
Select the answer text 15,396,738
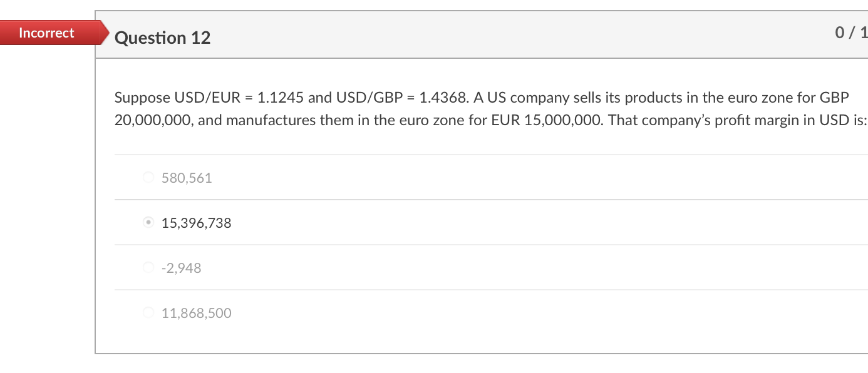click(195, 223)
